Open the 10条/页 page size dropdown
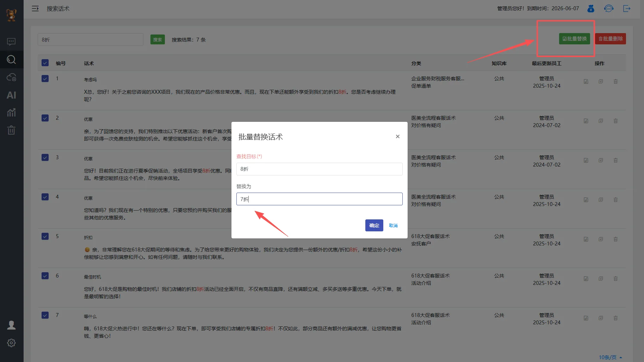Image resolution: width=644 pixels, height=362 pixels. 611,357
